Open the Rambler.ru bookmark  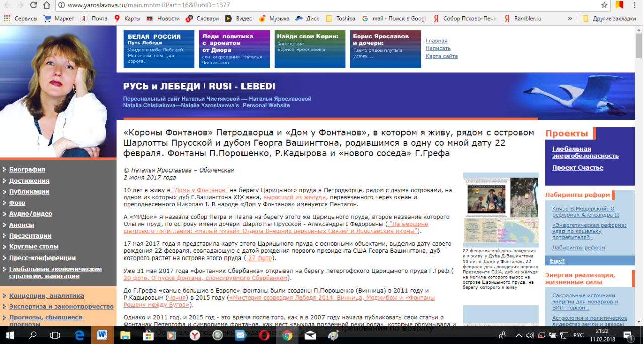coord(522,19)
